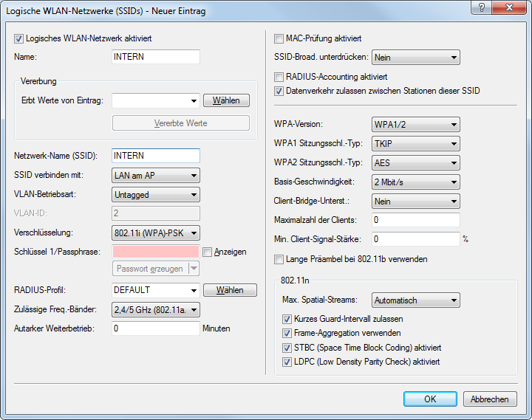The width and height of the screenshot is (532, 420).
Task: Click the Schlüssel 1/Passphrase input field
Action: (x=156, y=252)
